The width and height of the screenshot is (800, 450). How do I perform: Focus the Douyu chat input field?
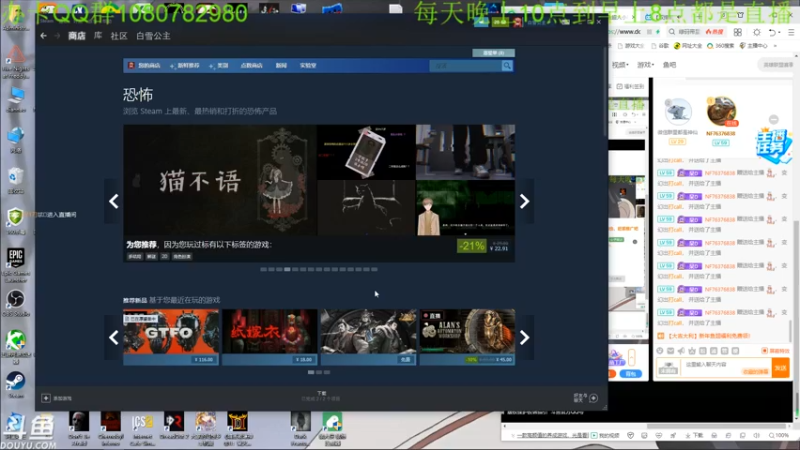pos(725,365)
